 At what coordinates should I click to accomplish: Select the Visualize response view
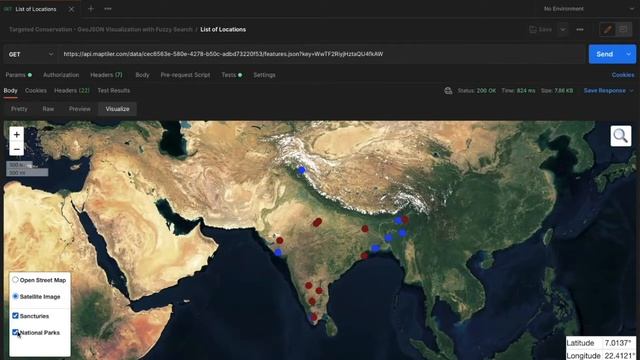[x=117, y=109]
